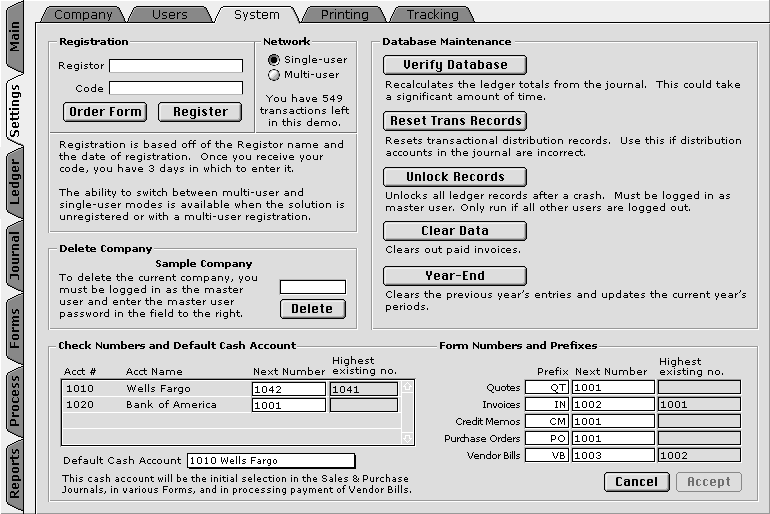Edit Vendor Bills next number 1003
Screen dimensions: 770x514
coord(613,456)
